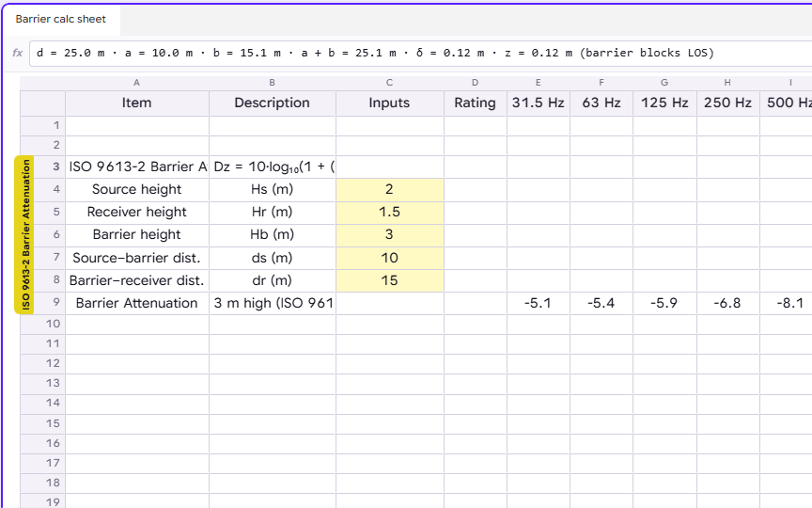This screenshot has width=812, height=508.
Task: Open the Barrier calc sheet tab
Action: click(x=60, y=19)
